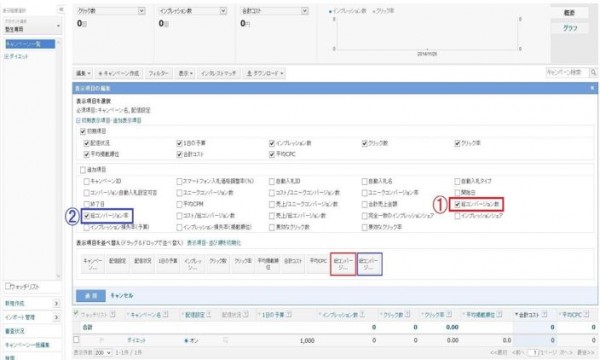Toggle the 初期項目 group checkbox
This screenshot has height=360, width=600.
tap(83, 132)
